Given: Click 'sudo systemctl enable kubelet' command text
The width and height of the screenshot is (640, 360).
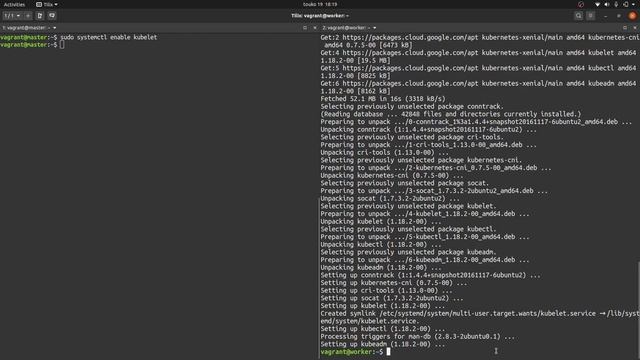Looking at the screenshot, I should (109, 37).
